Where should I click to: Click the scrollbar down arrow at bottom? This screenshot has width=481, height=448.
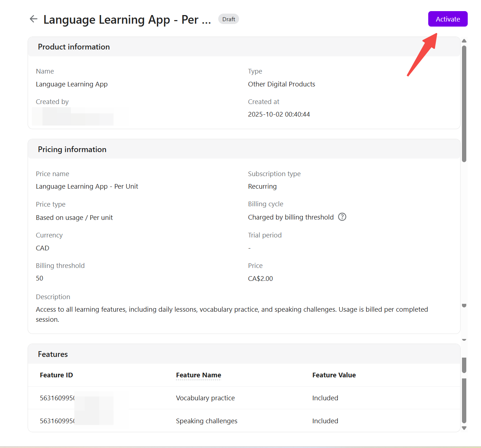[x=464, y=428]
